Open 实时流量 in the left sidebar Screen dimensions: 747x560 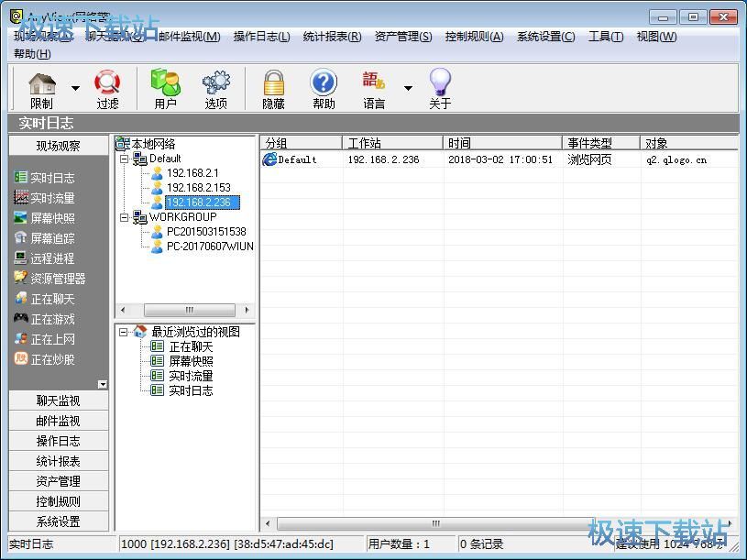point(44,198)
